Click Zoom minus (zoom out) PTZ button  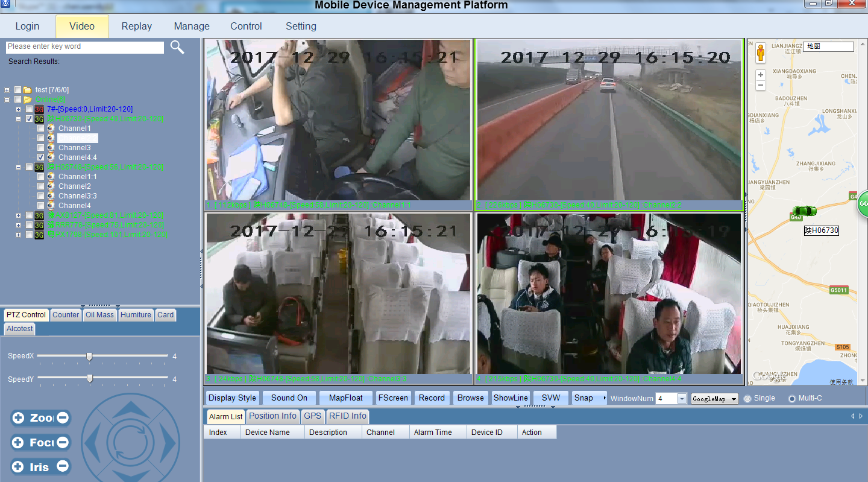(63, 417)
